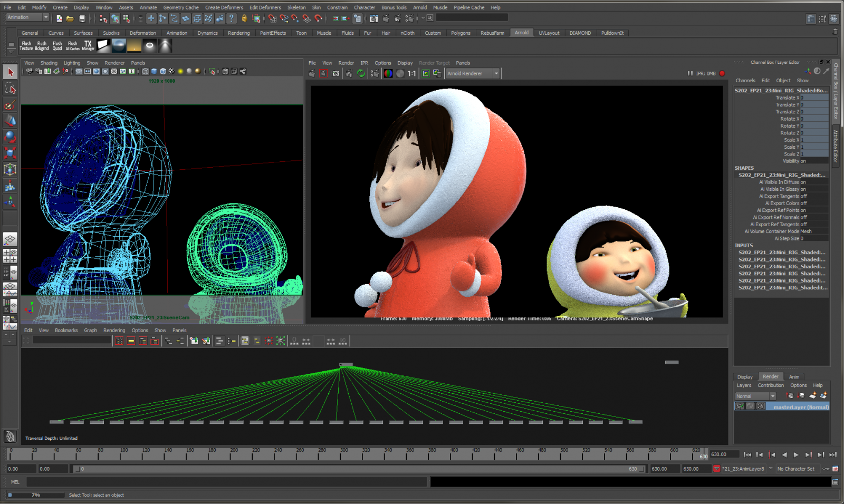Viewport: 844px width, 504px height.
Task: Open Bookmarks menu in Hypergraph panel
Action: point(66,331)
